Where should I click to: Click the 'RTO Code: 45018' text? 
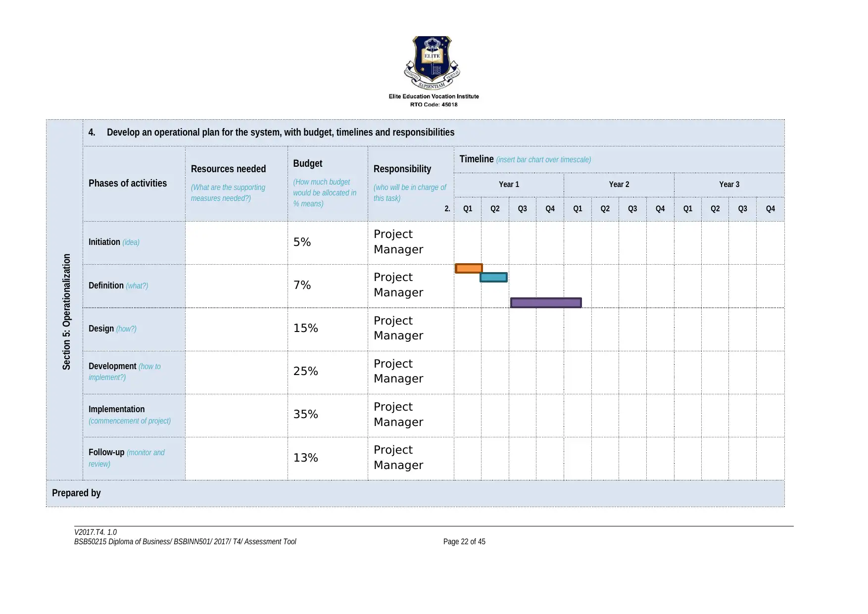[x=434, y=104]
